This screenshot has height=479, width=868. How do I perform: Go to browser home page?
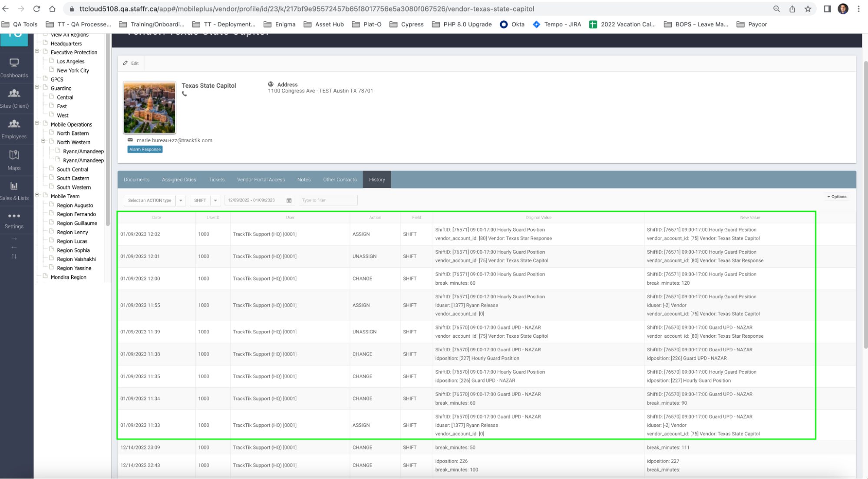52,9
